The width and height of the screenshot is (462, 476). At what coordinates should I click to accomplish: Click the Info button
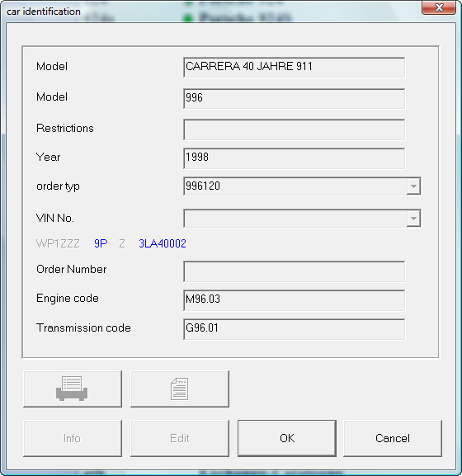click(73, 438)
